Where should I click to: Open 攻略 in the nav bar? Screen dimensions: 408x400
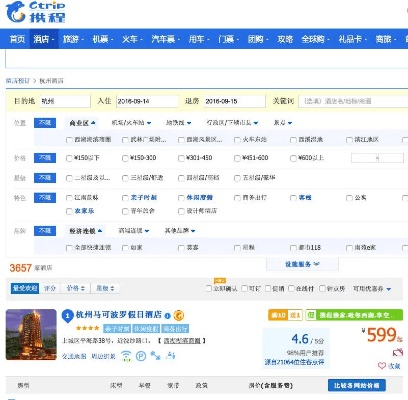tap(285, 39)
